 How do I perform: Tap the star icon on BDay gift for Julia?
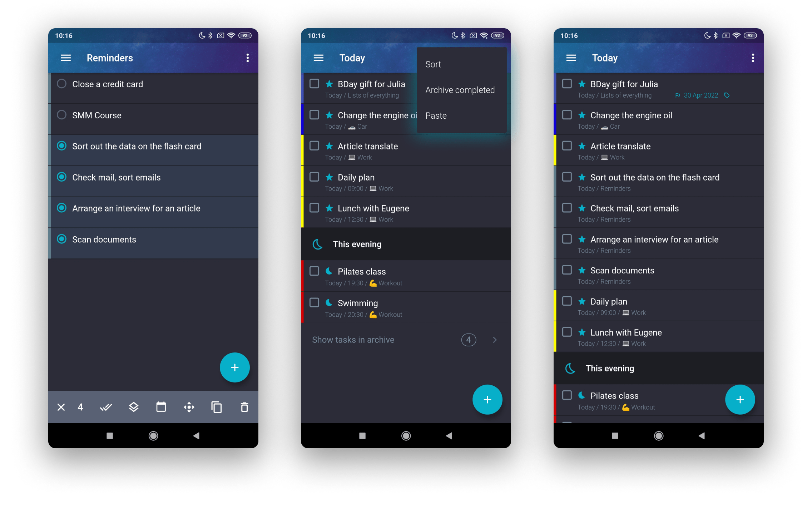click(582, 84)
